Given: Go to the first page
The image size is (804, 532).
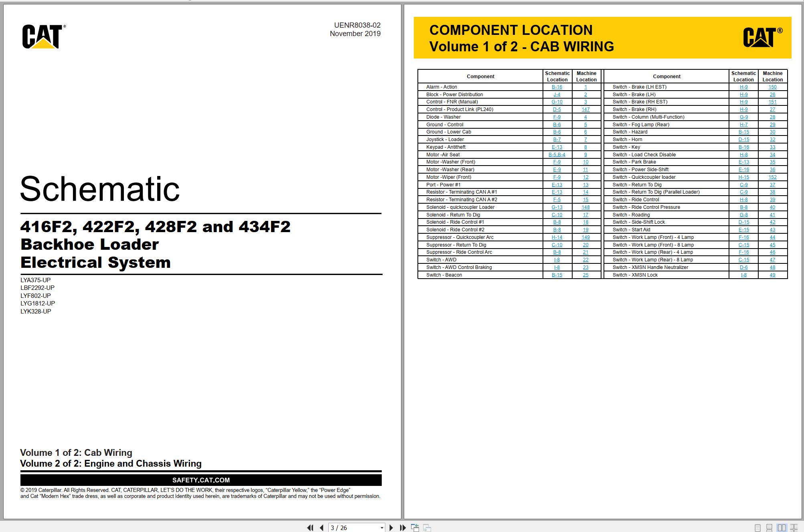Looking at the screenshot, I should pyautogui.click(x=310, y=528).
